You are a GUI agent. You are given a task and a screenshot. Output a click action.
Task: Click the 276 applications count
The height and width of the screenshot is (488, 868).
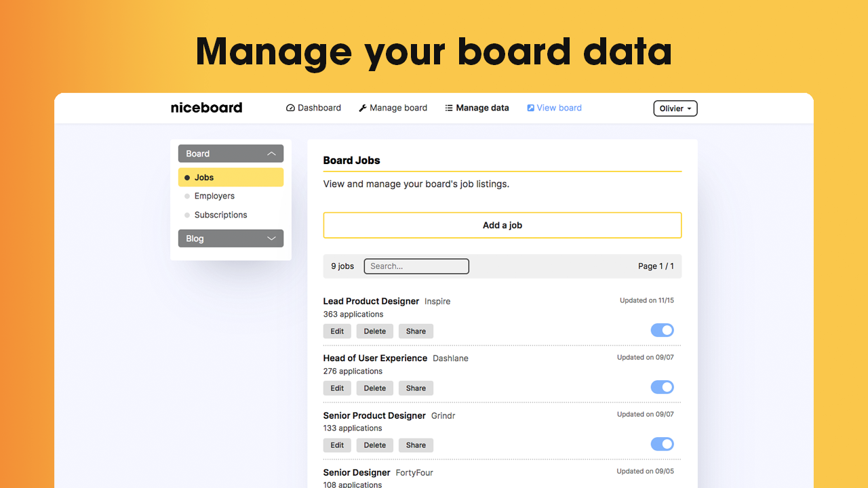pos(353,371)
